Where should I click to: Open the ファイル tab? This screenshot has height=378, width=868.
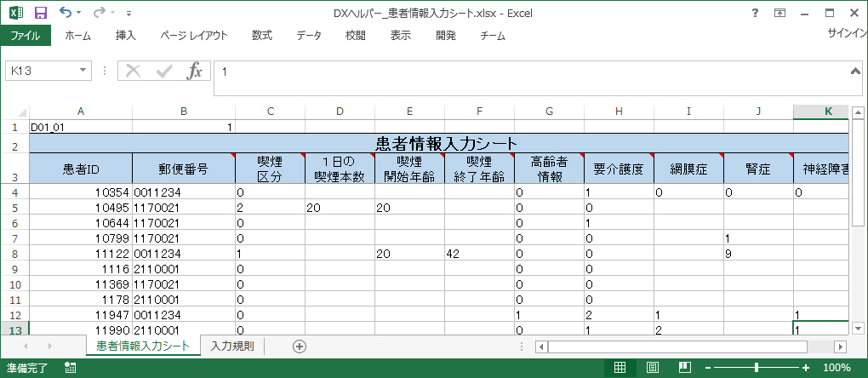click(25, 36)
